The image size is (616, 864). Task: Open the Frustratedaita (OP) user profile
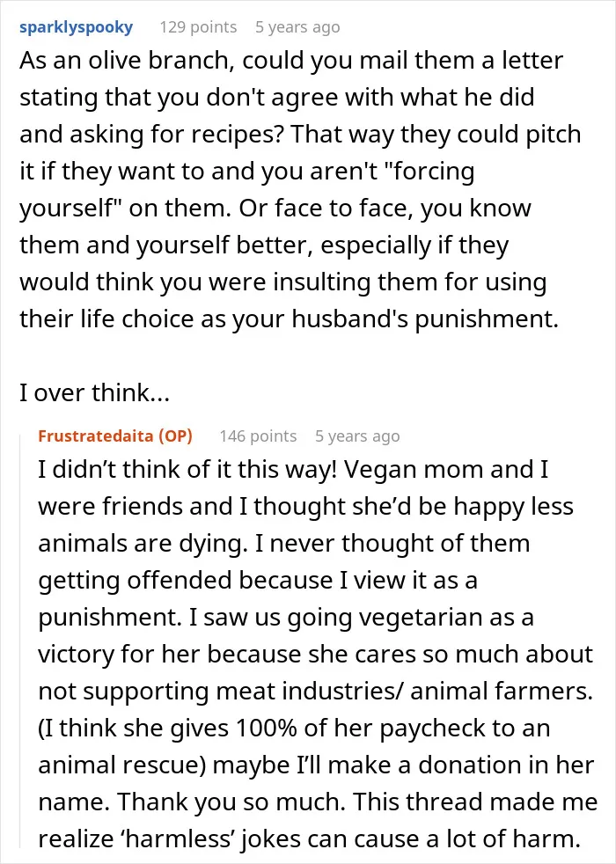point(115,436)
